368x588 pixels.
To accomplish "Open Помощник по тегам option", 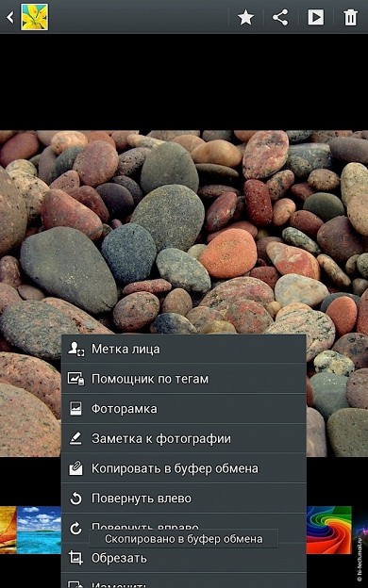I will pyautogui.click(x=184, y=379).
